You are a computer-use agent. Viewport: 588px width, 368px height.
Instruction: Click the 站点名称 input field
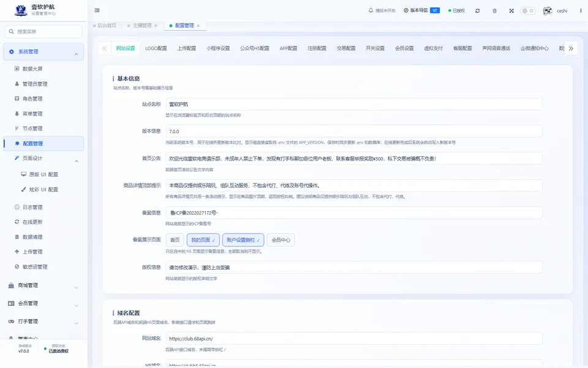[354, 104]
